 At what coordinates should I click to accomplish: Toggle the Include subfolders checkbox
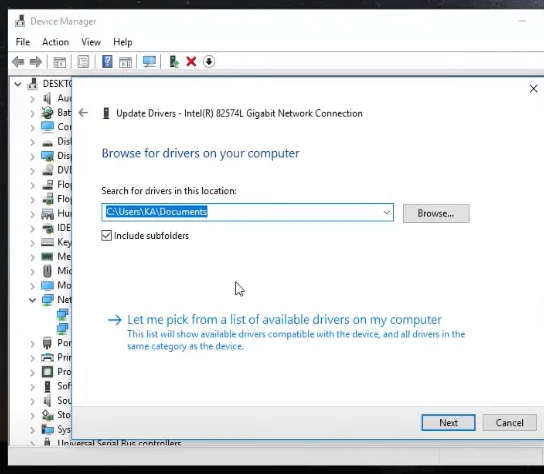(107, 236)
